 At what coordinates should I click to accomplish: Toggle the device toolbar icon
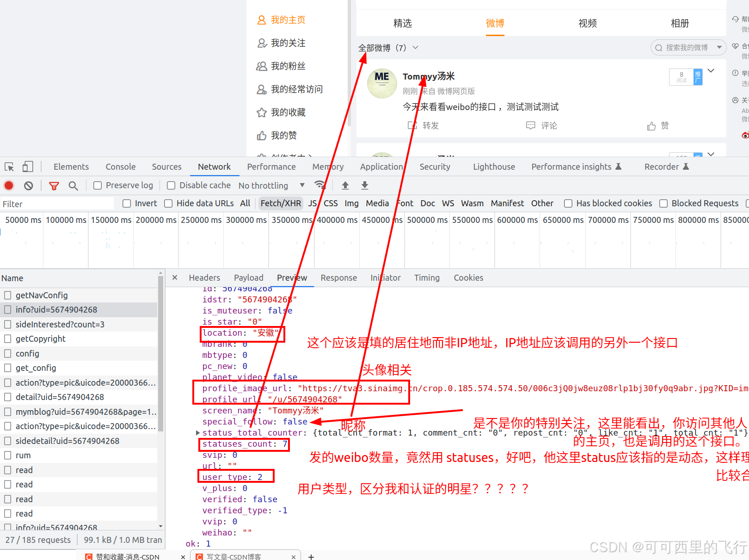(28, 167)
